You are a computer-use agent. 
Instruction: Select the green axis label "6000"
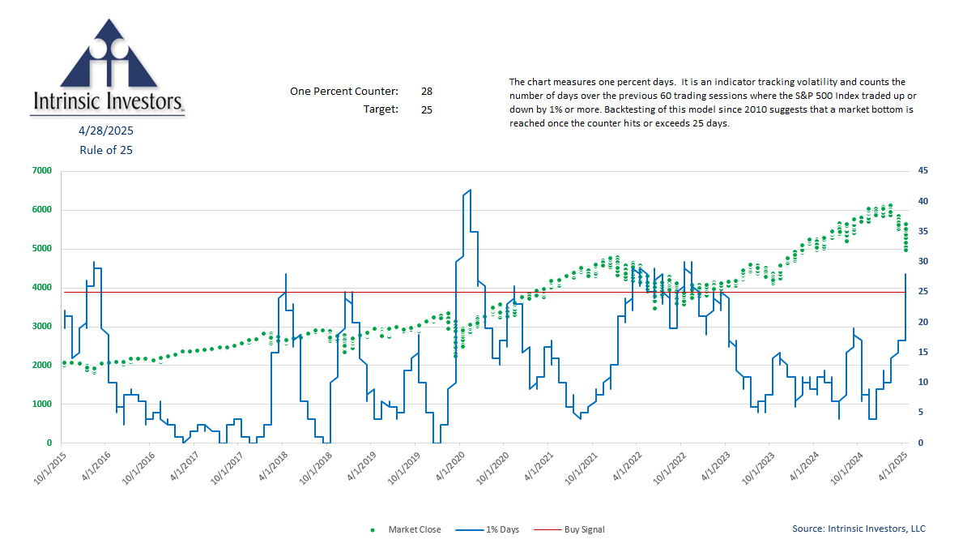click(x=41, y=210)
